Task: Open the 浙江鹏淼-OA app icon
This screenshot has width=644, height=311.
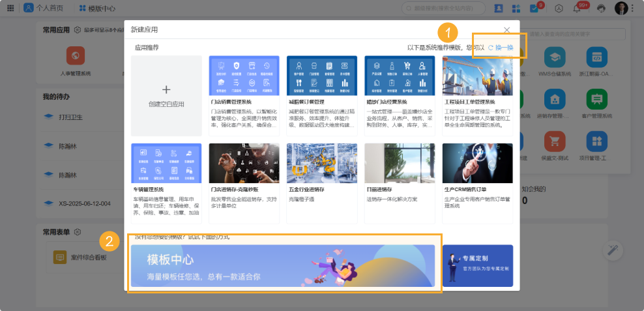Action: pyautogui.click(x=597, y=57)
